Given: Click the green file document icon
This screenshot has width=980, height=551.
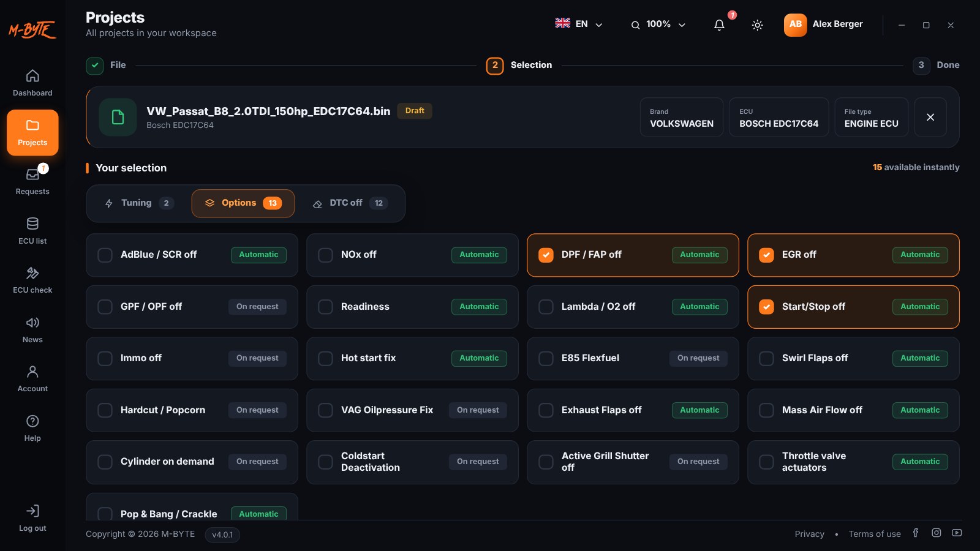Looking at the screenshot, I should (x=118, y=117).
